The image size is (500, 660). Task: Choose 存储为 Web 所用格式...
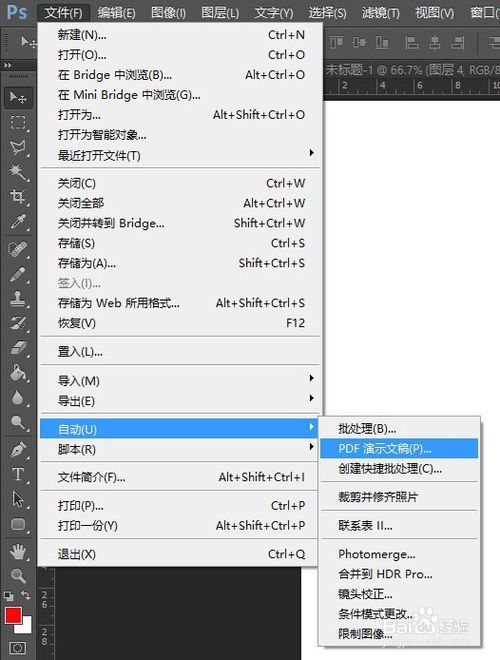179,303
